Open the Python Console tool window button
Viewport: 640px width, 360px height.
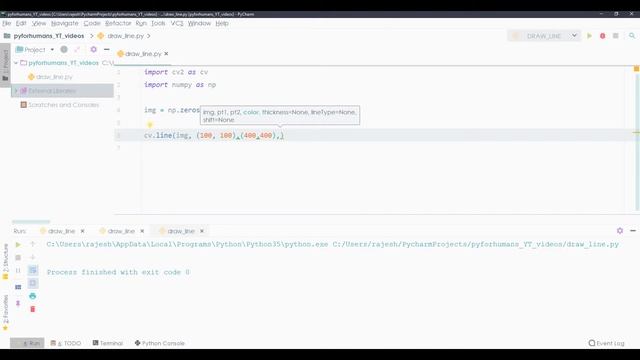160,343
